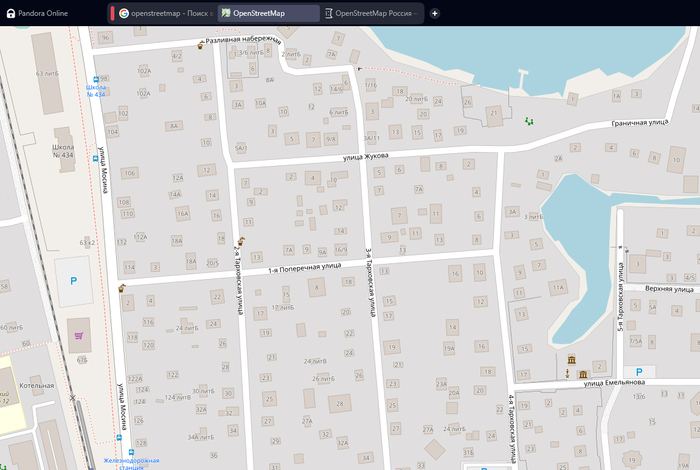700x470 pixels.
Task: Open the OpenStreetMap Россия tab
Action: 370,13
